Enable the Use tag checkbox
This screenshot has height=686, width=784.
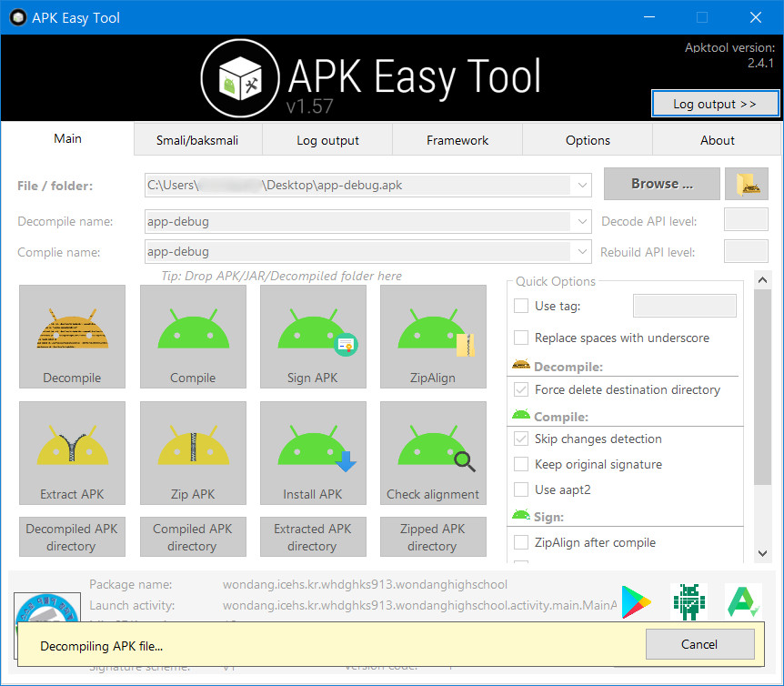point(521,306)
